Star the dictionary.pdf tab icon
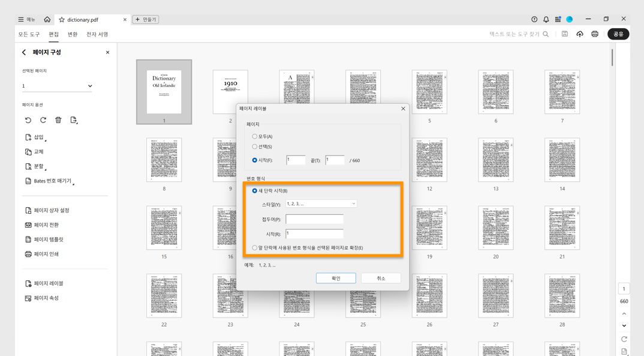Viewport: 644px width, 356px height. 62,19
